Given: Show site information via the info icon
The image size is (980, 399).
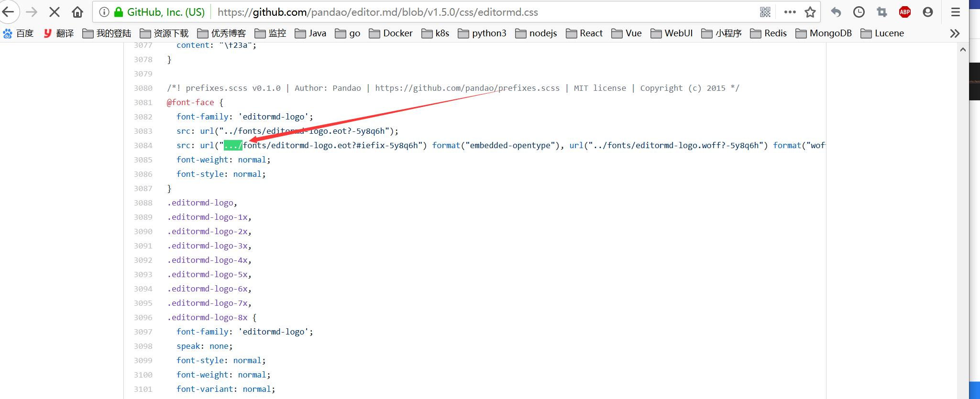Looking at the screenshot, I should tap(104, 12).
